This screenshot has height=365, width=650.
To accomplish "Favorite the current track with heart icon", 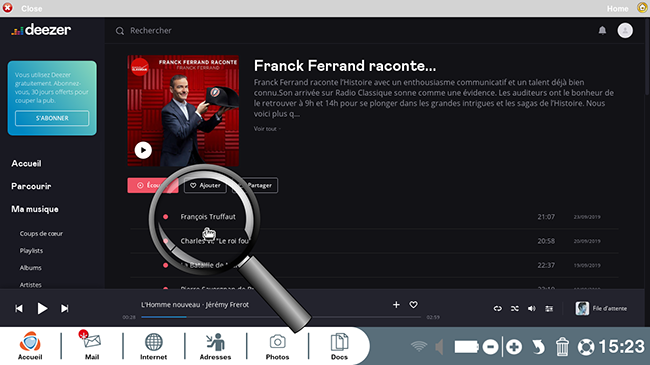I will click(x=413, y=304).
